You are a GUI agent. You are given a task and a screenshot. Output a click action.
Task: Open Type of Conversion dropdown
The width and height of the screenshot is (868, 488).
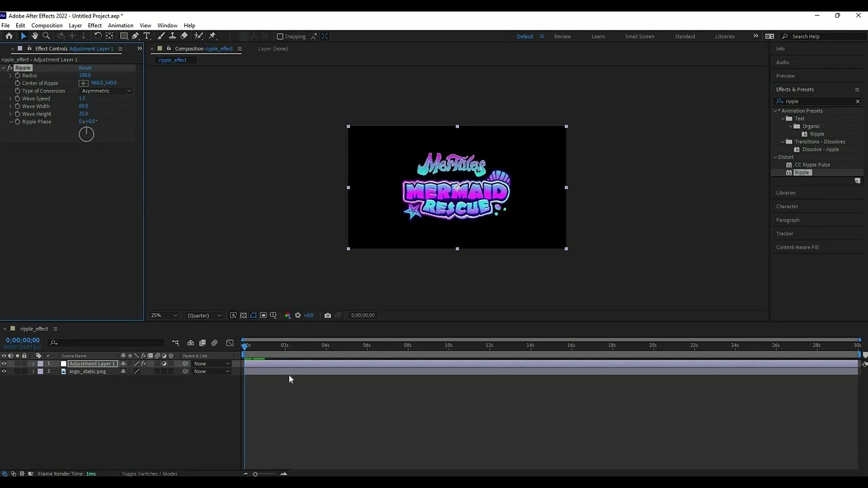click(x=106, y=91)
